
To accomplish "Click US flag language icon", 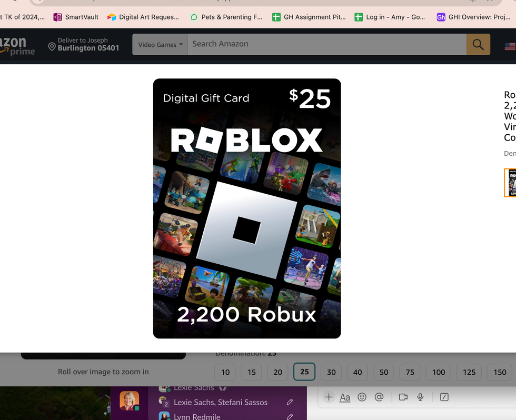I will click(510, 46).
